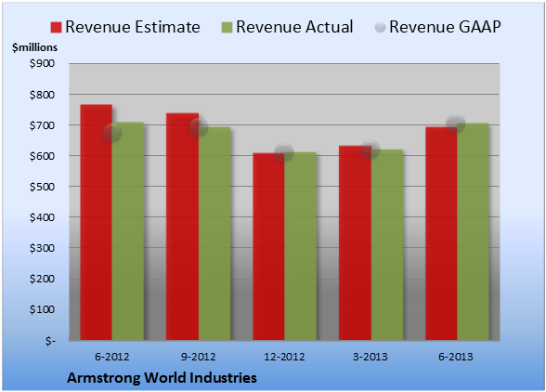The image size is (546, 392).
Task: Select the GAAP marker for 9-2012
Action: coord(199,127)
